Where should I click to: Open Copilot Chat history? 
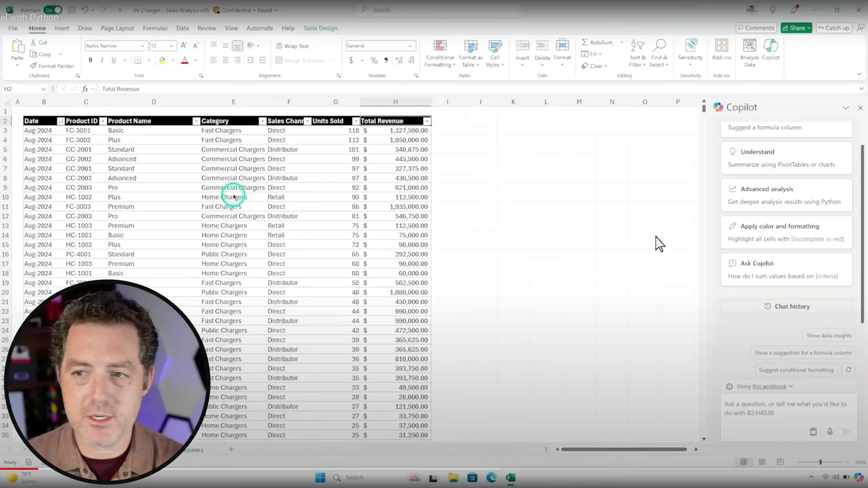(787, 306)
